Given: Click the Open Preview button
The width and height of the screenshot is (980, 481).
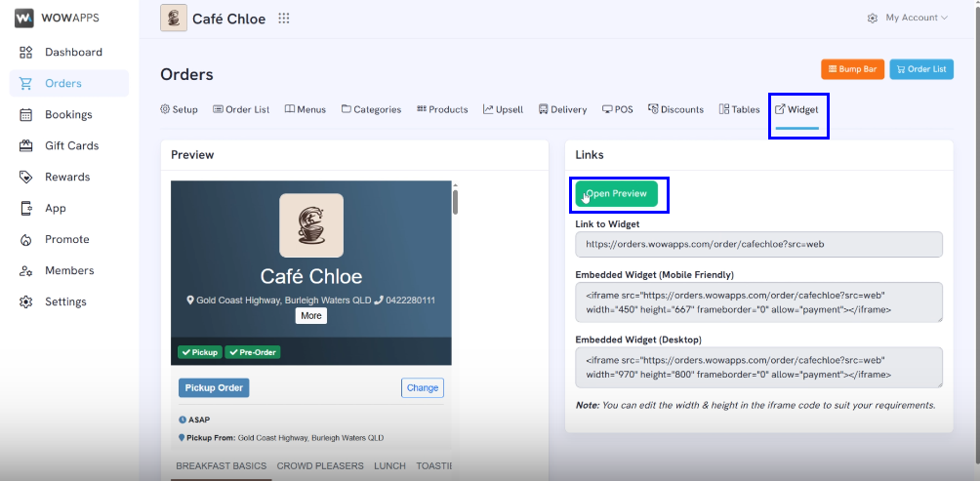Looking at the screenshot, I should [x=617, y=193].
